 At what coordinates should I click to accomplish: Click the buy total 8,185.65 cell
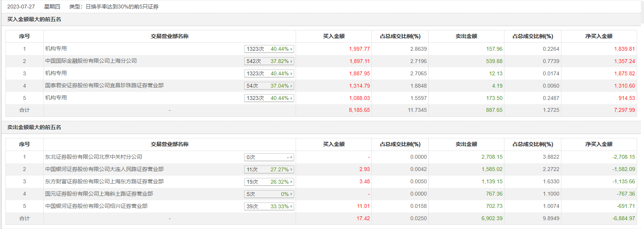359,110
